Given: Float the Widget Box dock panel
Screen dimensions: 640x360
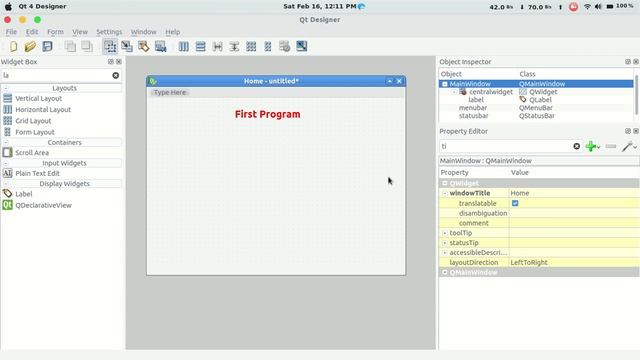Looking at the screenshot, I should click(111, 62).
